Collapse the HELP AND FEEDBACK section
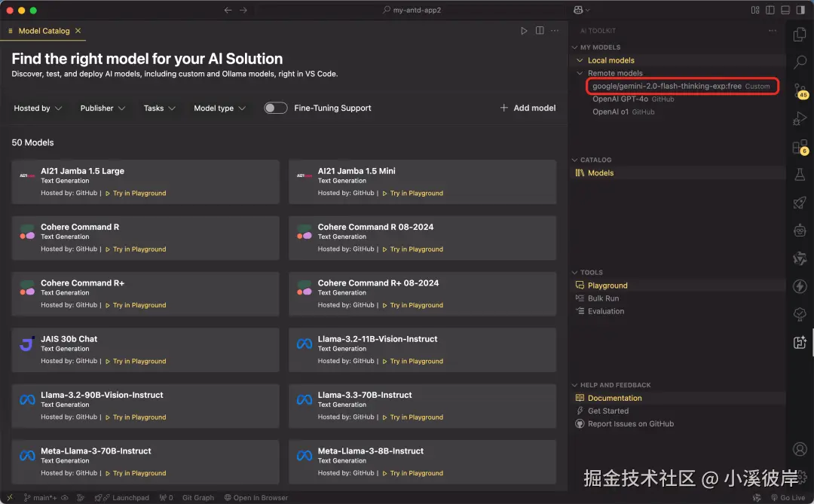The image size is (814, 504). (x=574, y=385)
